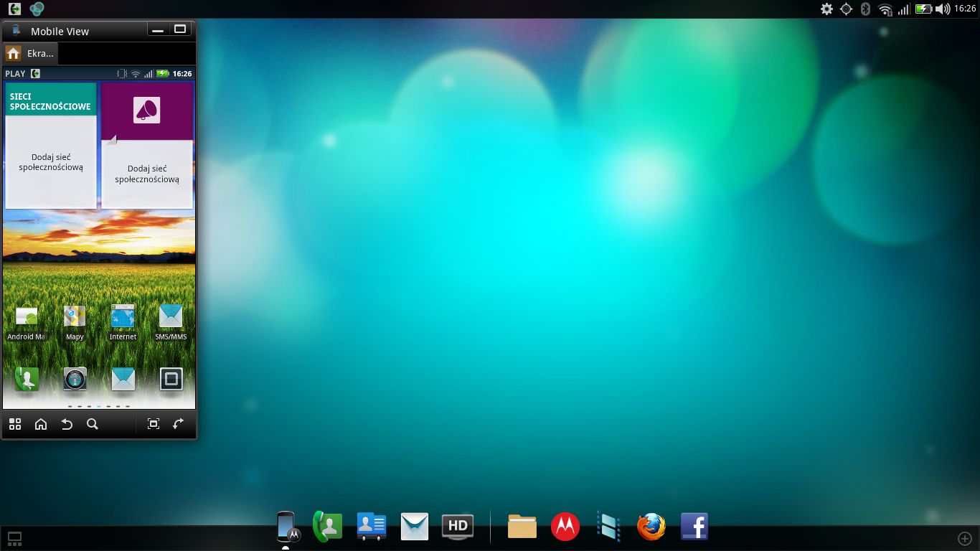
Task: Launch Firefox from the dock
Action: 651,527
